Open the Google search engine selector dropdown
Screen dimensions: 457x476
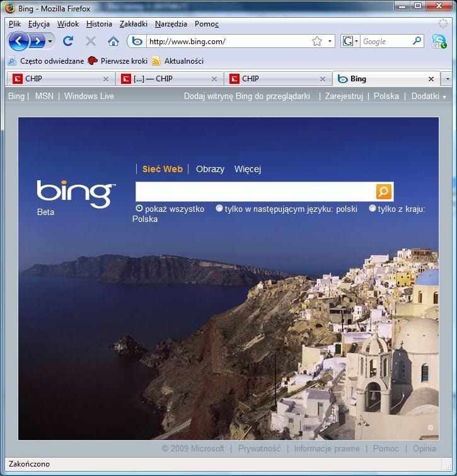(x=350, y=41)
